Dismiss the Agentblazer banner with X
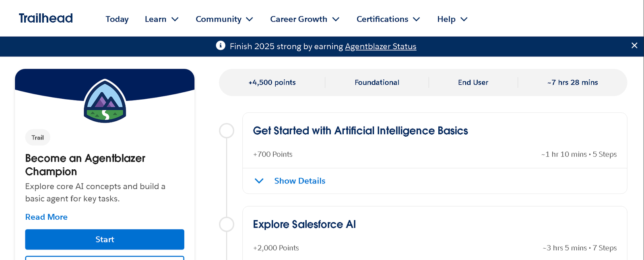The width and height of the screenshot is (644, 260). coord(634,46)
